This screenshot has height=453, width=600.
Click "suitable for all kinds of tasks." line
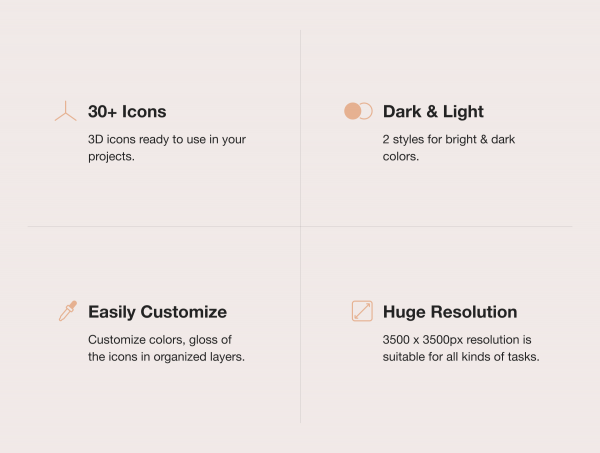coord(461,357)
